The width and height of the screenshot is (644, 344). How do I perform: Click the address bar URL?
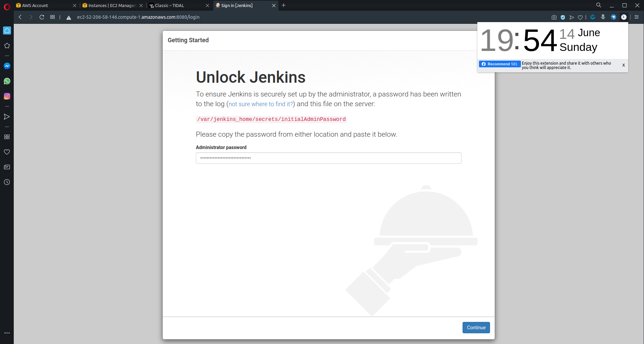tap(138, 17)
